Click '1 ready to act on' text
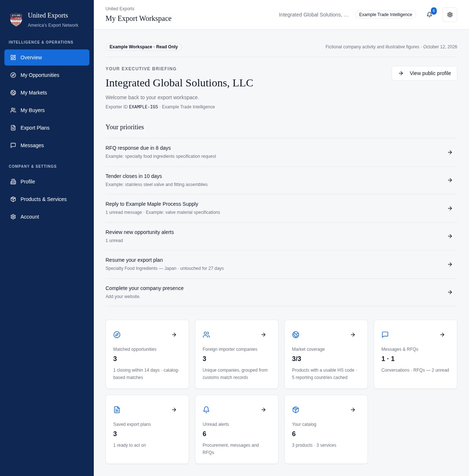Image resolution: width=469 pixels, height=476 pixels. point(129,445)
